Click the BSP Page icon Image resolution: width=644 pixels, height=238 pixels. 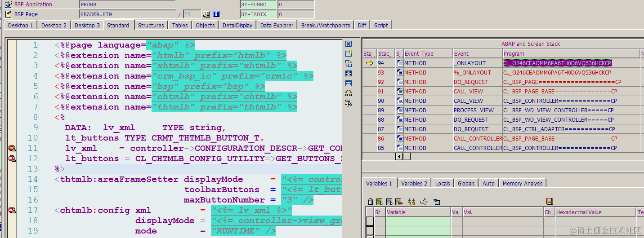coord(8,14)
